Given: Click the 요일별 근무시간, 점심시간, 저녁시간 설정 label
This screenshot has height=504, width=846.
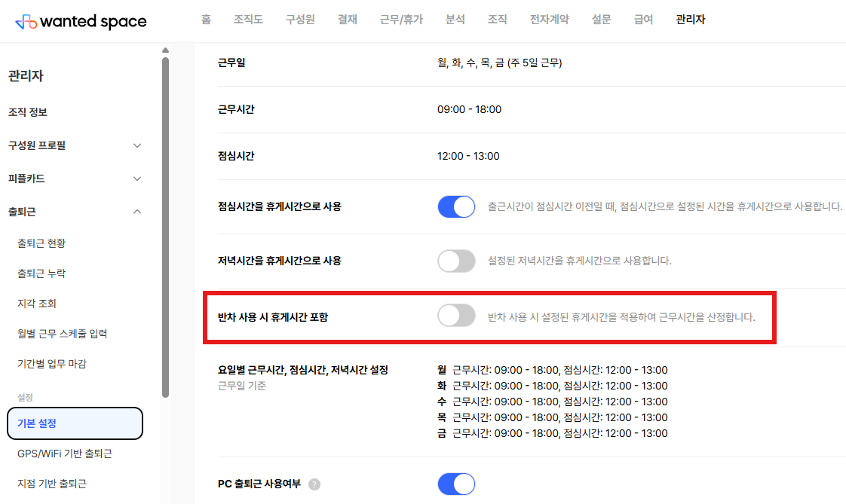Looking at the screenshot, I should pyautogui.click(x=303, y=371).
